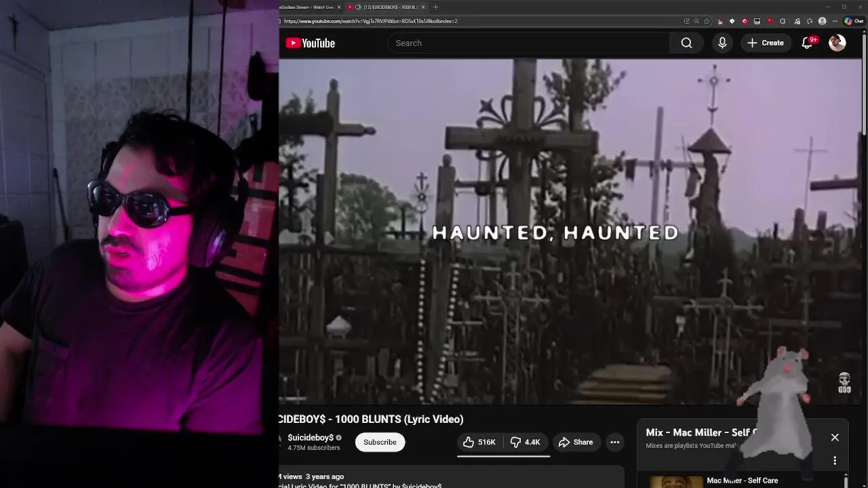Screen dimensions: 868x488
Task: Select the $UICIDEBOY$ 1000 BLUNTS tab
Action: (x=387, y=7)
